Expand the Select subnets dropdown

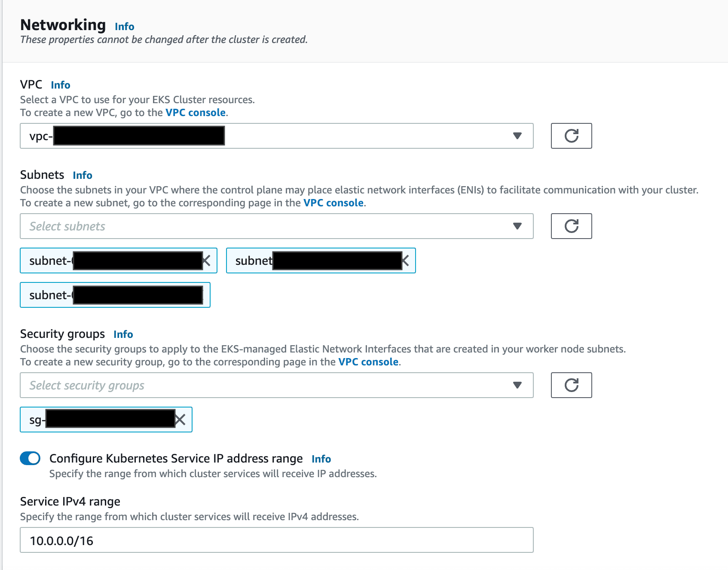pyautogui.click(x=276, y=226)
